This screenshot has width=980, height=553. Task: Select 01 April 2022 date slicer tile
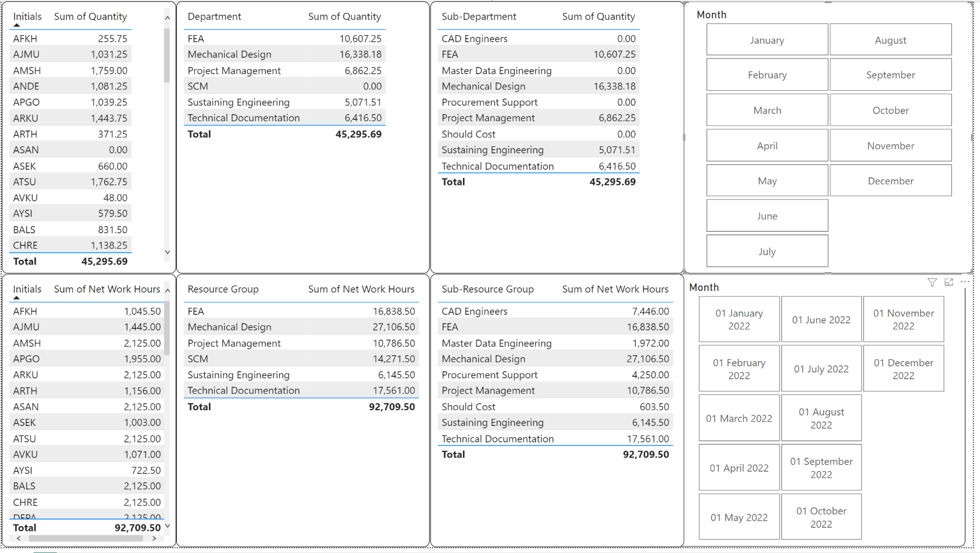click(x=739, y=468)
